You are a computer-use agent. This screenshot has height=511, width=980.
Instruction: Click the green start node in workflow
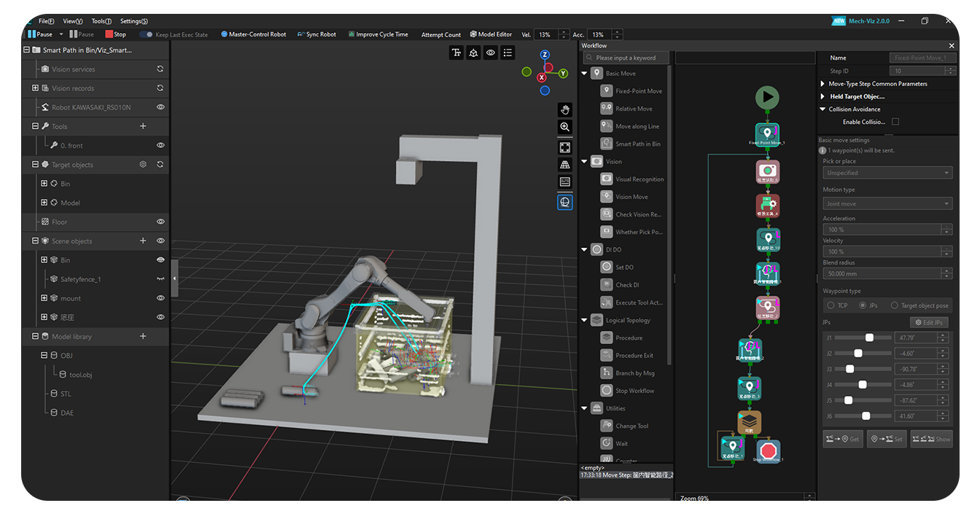pos(766,97)
